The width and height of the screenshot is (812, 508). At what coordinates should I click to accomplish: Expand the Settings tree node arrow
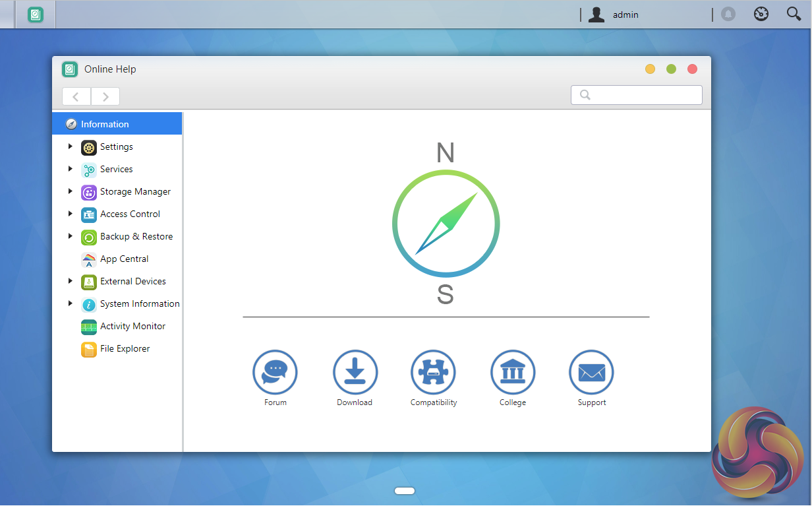[x=71, y=146]
